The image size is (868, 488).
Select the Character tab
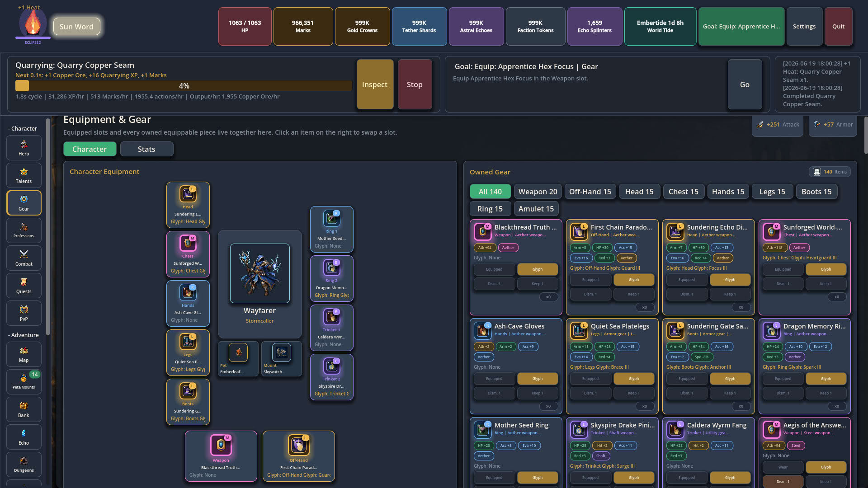(x=90, y=149)
